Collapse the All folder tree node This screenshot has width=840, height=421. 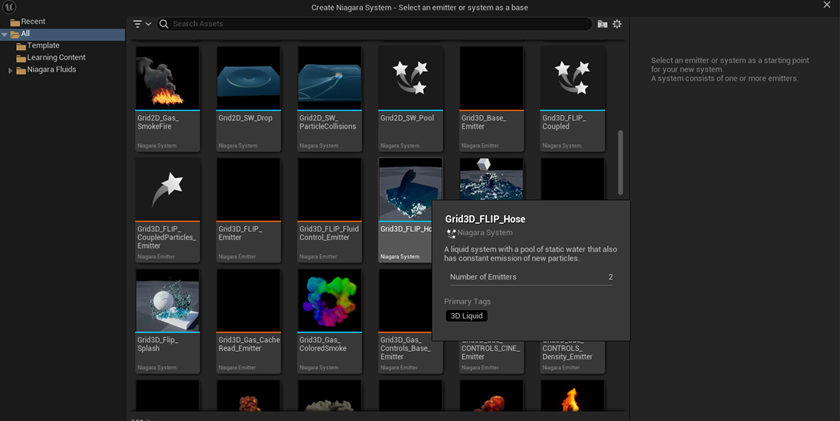pyautogui.click(x=5, y=34)
